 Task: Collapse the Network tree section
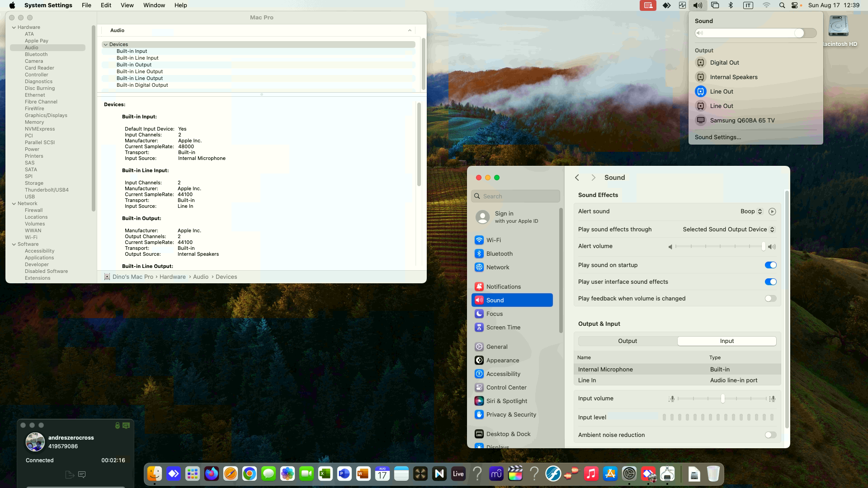coord(14,204)
